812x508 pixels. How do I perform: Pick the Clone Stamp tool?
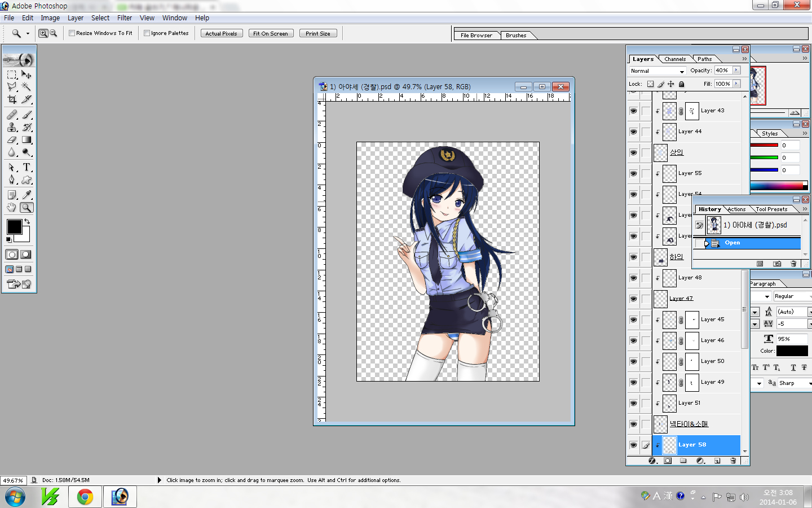(12, 127)
